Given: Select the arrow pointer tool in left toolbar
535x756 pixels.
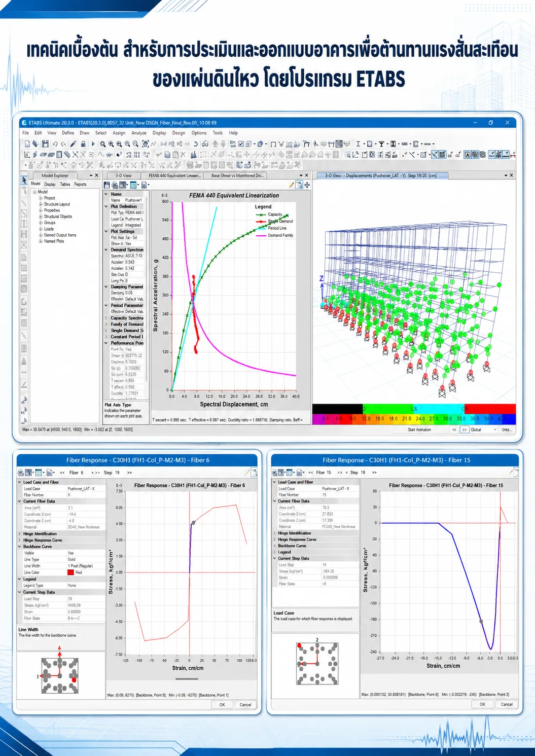Looking at the screenshot, I should 24,180.
